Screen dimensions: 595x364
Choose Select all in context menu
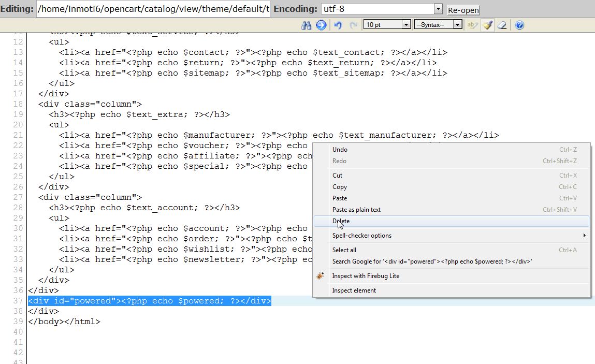pos(452,250)
